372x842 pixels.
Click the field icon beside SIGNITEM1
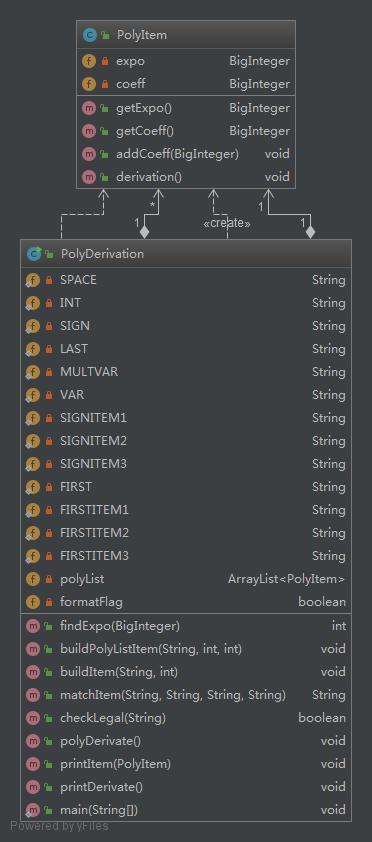(x=32, y=418)
